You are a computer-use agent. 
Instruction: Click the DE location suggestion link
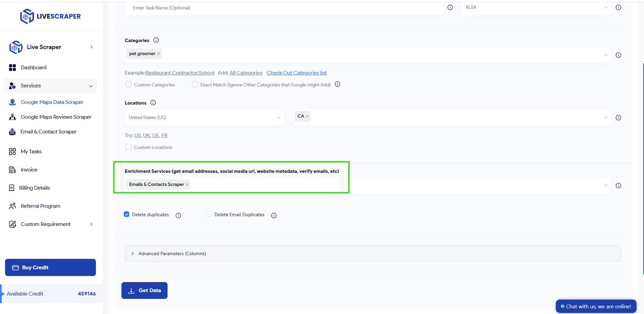pos(156,135)
